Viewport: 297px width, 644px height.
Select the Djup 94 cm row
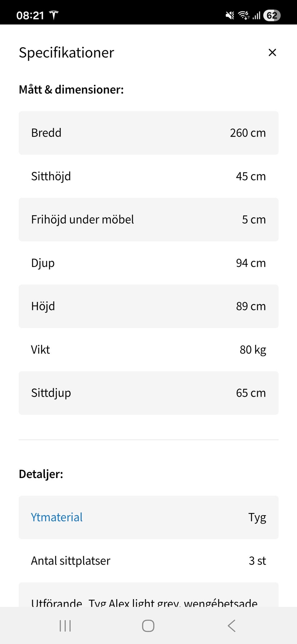tap(148, 263)
